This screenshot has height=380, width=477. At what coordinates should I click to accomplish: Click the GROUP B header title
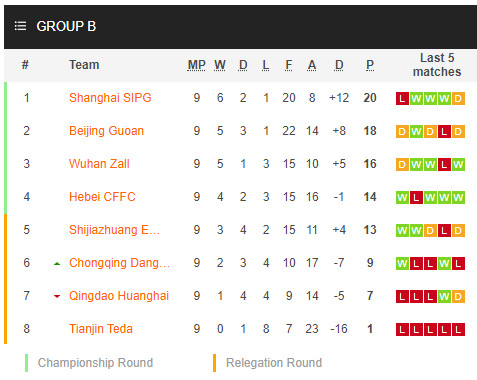click(66, 26)
